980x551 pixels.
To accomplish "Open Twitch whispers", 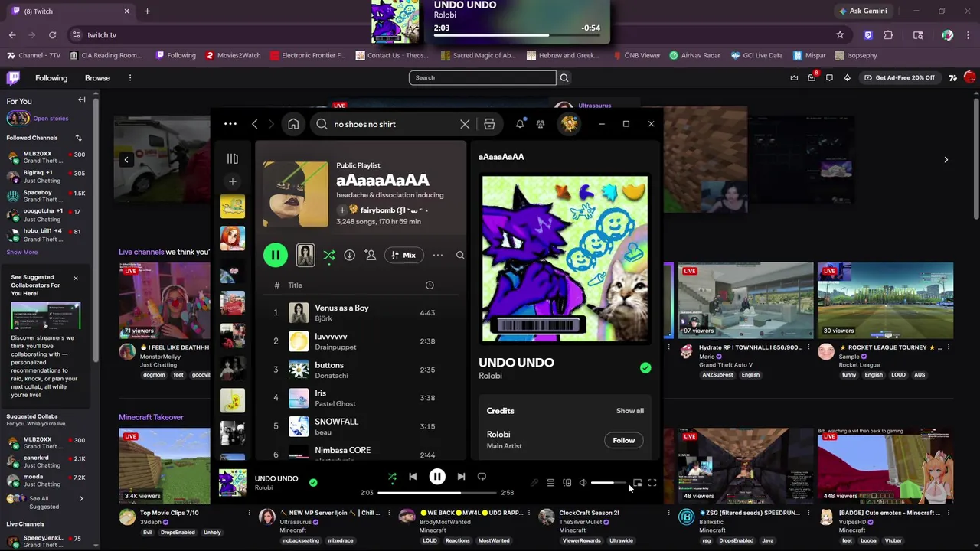I will [829, 78].
